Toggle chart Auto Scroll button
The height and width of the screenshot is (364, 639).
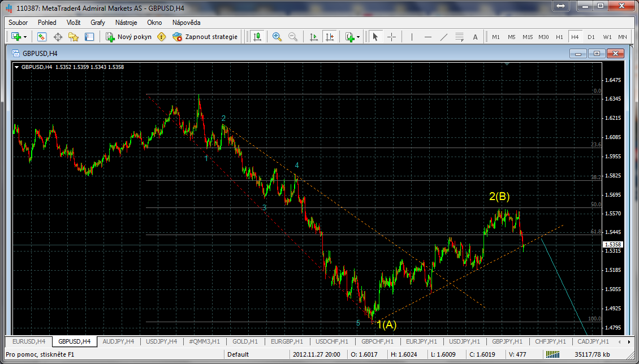(314, 37)
